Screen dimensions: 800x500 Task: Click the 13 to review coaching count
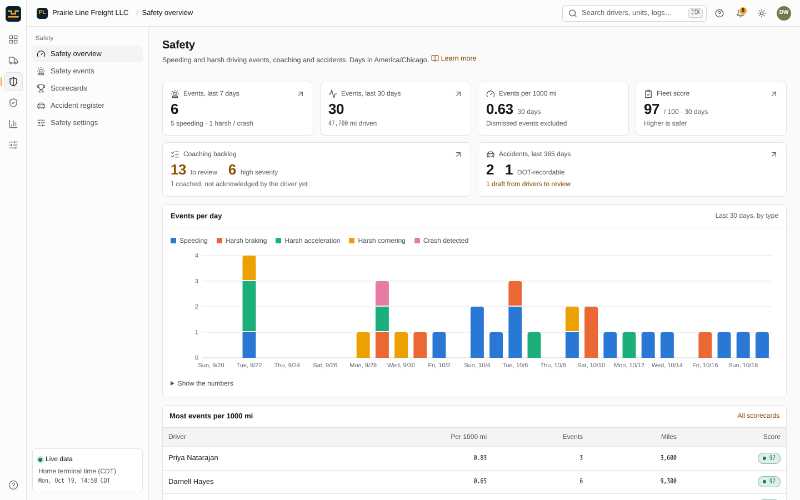194,170
